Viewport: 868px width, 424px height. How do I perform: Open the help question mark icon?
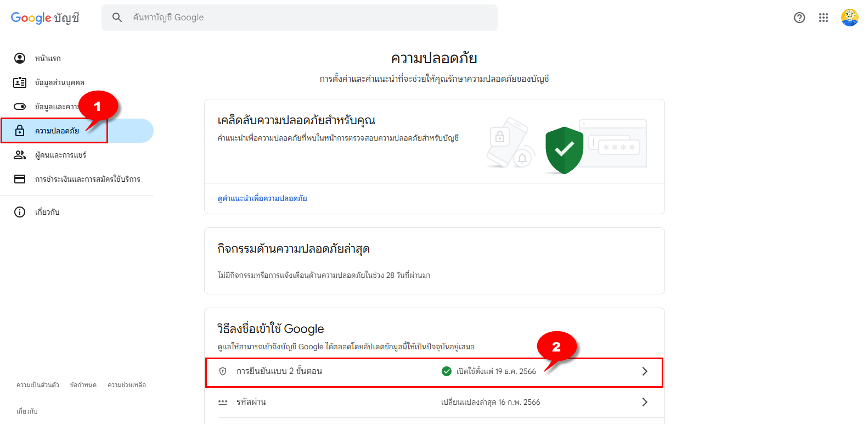799,18
